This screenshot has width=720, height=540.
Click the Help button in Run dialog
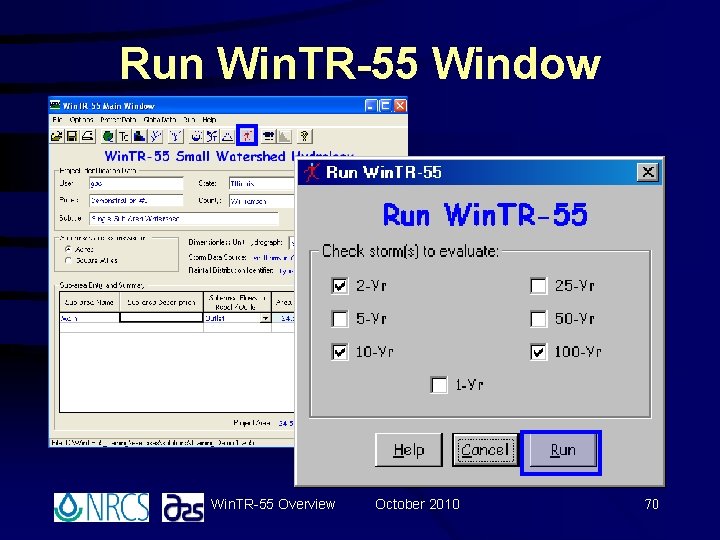409,450
